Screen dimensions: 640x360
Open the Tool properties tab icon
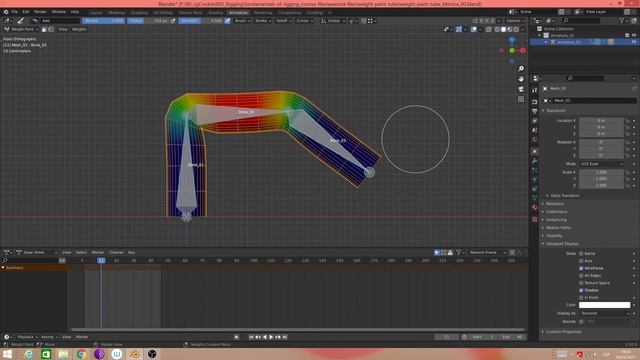click(535, 90)
